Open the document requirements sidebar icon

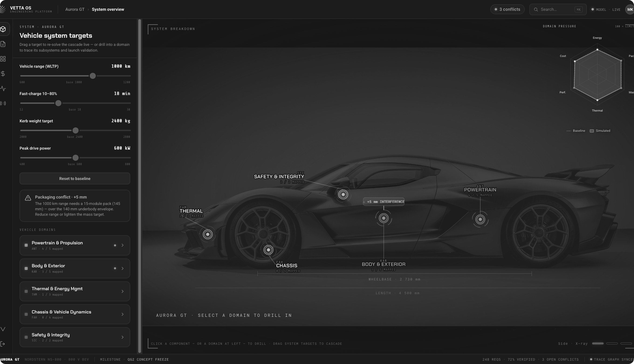coord(3,44)
